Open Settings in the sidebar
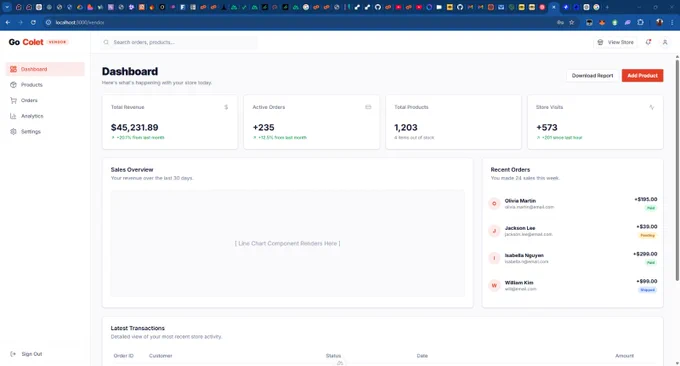The width and height of the screenshot is (680, 366). pos(45,131)
